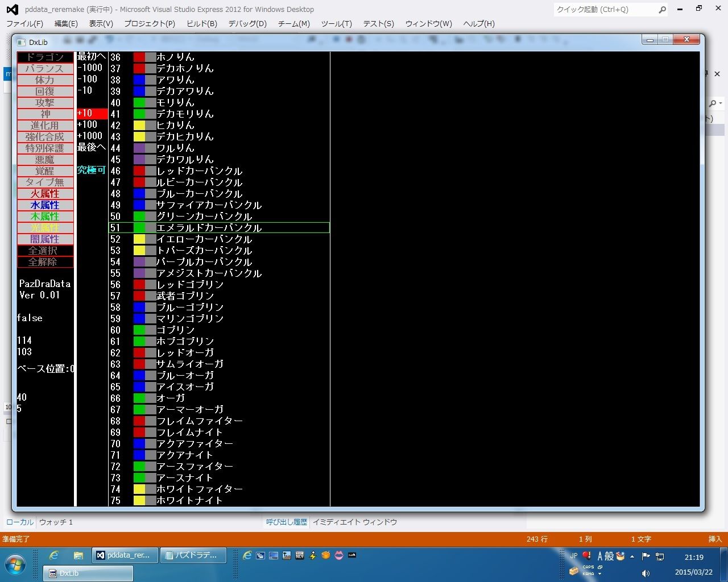The width and height of the screenshot is (728, 582).
Task: Toggle the ドラゴン type filter
Action: (45, 57)
